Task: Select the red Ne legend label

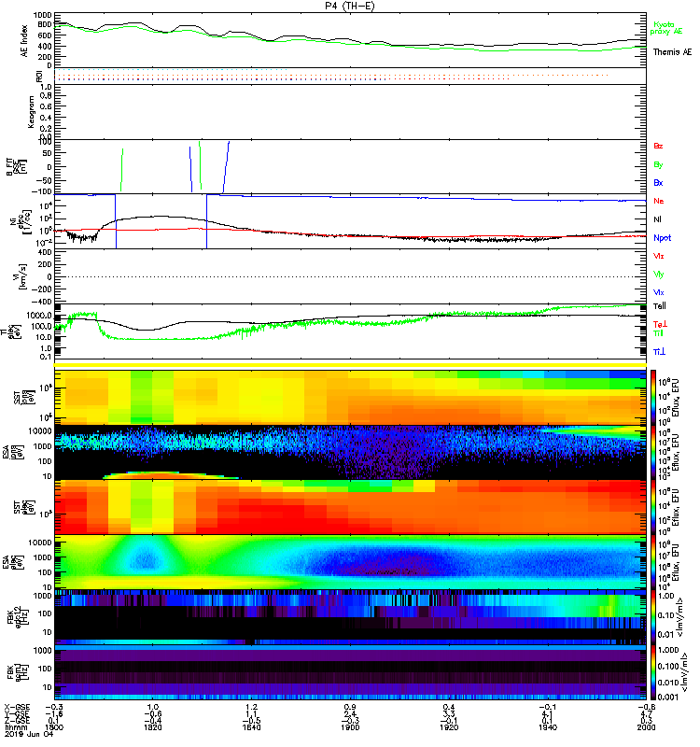Action: click(659, 201)
